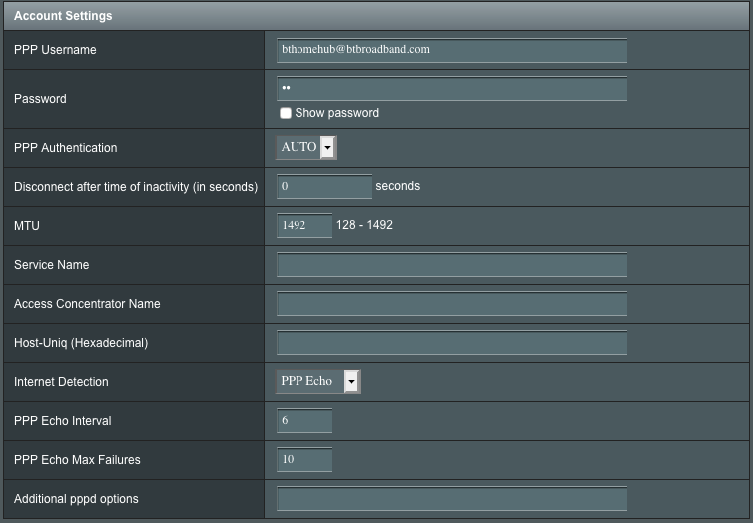753x523 pixels.
Task: Select the PPP Echo Max Failures field
Action: [304, 460]
